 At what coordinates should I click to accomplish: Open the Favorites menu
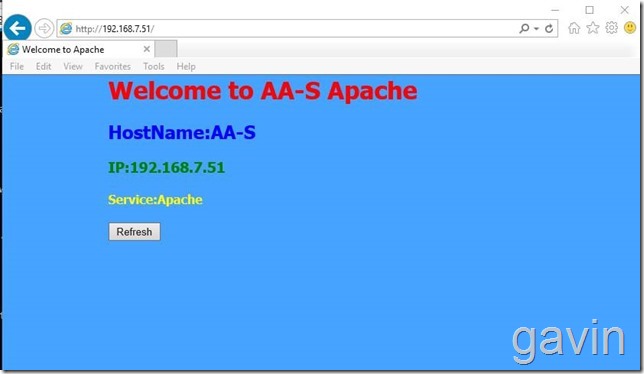[x=113, y=67]
